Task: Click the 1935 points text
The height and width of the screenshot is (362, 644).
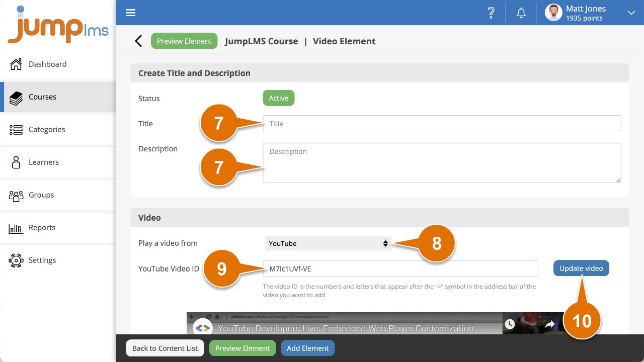Action: coord(584,18)
